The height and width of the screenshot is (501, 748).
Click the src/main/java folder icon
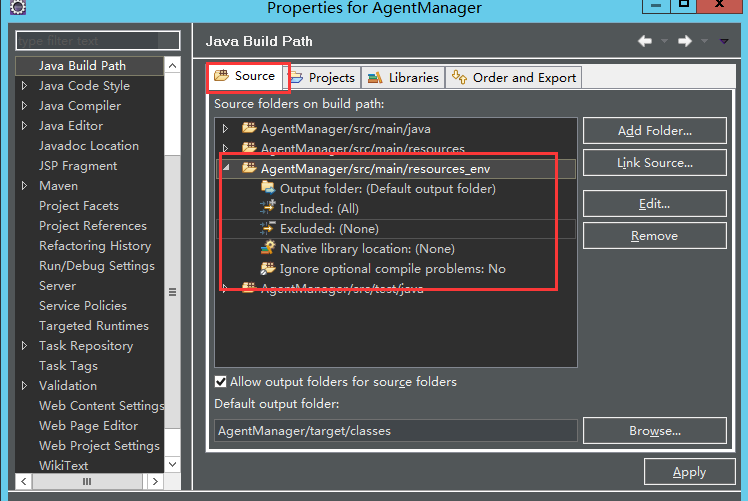pyautogui.click(x=249, y=128)
